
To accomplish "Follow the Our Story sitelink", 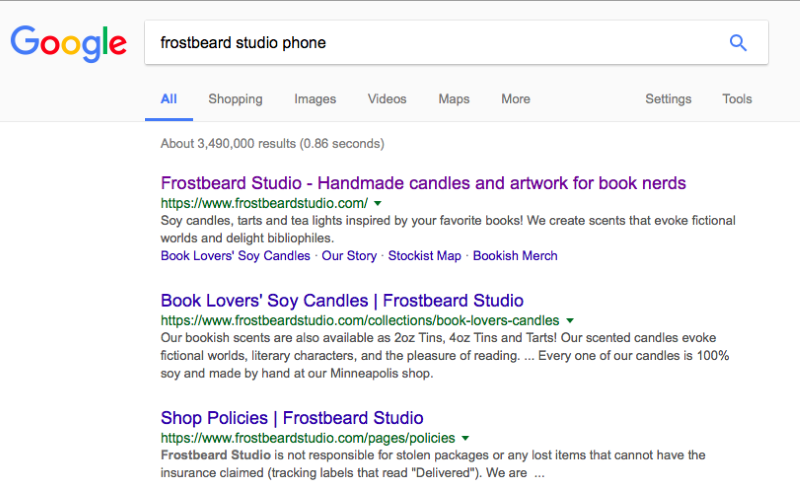I will pos(349,256).
